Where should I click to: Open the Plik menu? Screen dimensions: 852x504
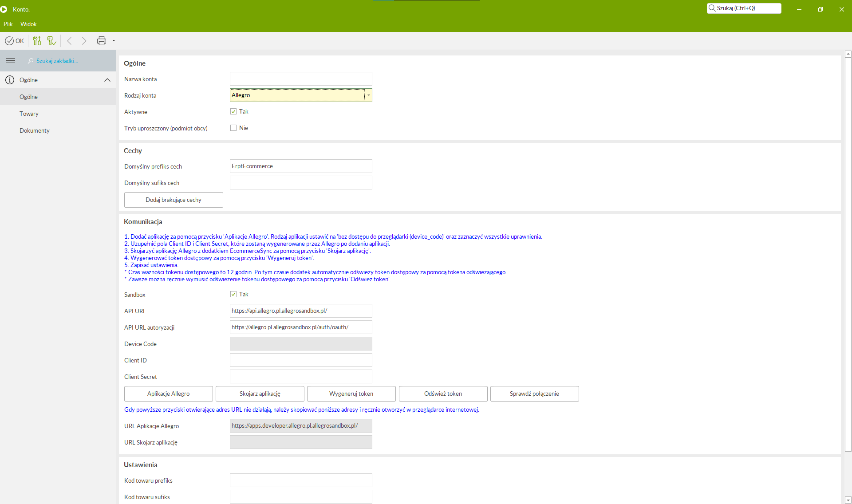tap(8, 24)
